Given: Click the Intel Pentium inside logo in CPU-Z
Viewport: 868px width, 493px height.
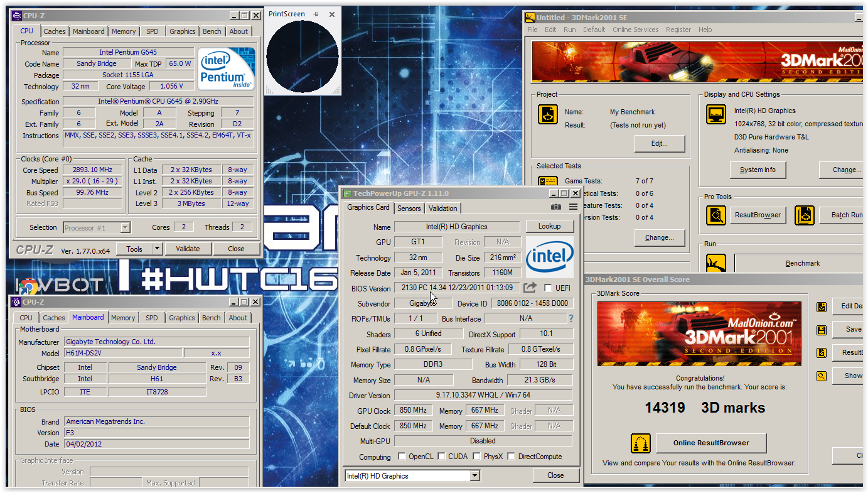Looking at the screenshot, I should click(227, 68).
